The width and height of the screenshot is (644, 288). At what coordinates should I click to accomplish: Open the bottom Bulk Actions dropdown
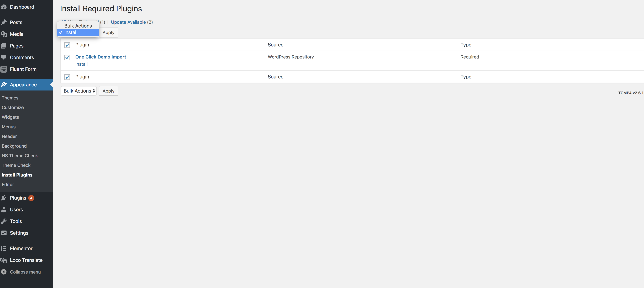(x=78, y=91)
